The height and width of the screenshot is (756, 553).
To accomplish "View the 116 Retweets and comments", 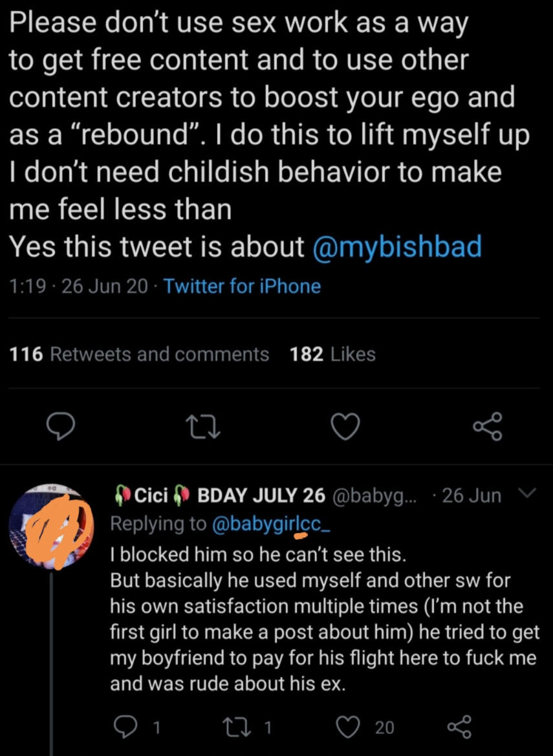I will tap(140, 354).
